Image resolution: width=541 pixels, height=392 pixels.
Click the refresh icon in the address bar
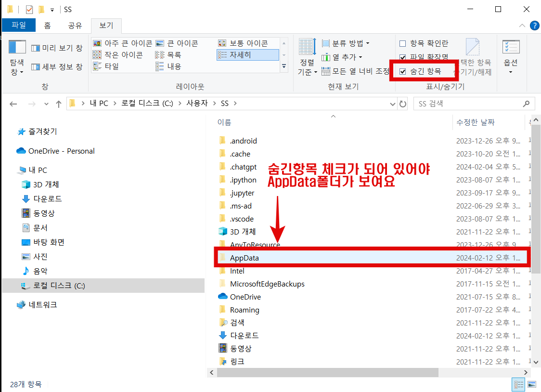(x=403, y=103)
